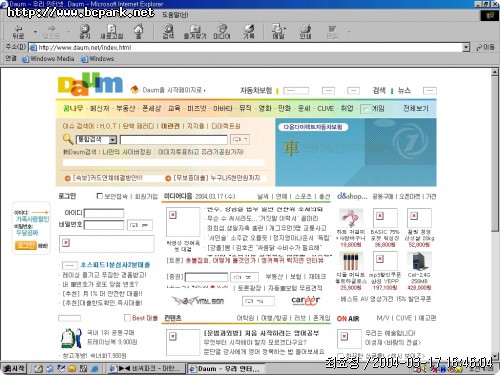Open the Cel-2.4G computer product image
The height and width of the screenshot is (375, 500).
click(419, 262)
